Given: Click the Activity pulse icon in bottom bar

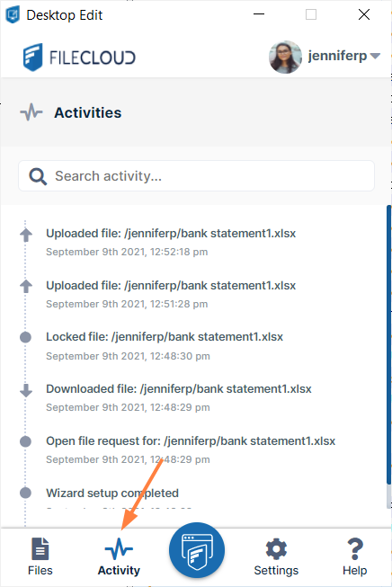Looking at the screenshot, I should (119, 548).
